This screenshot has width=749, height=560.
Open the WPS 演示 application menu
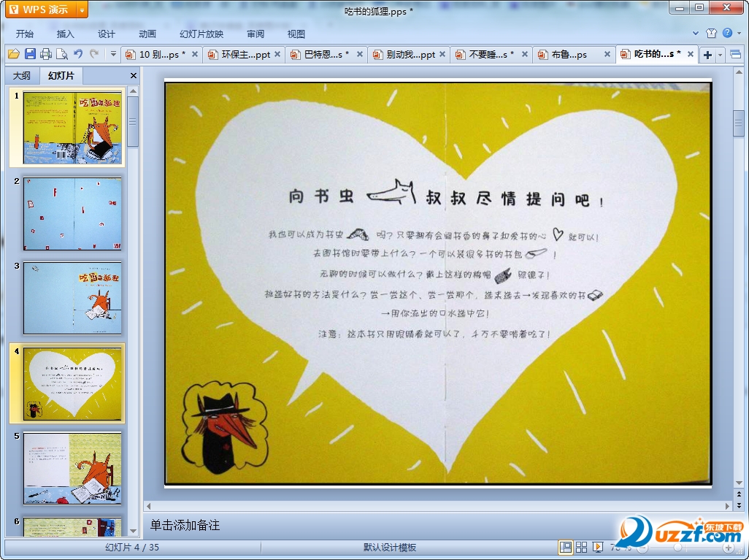point(41,9)
